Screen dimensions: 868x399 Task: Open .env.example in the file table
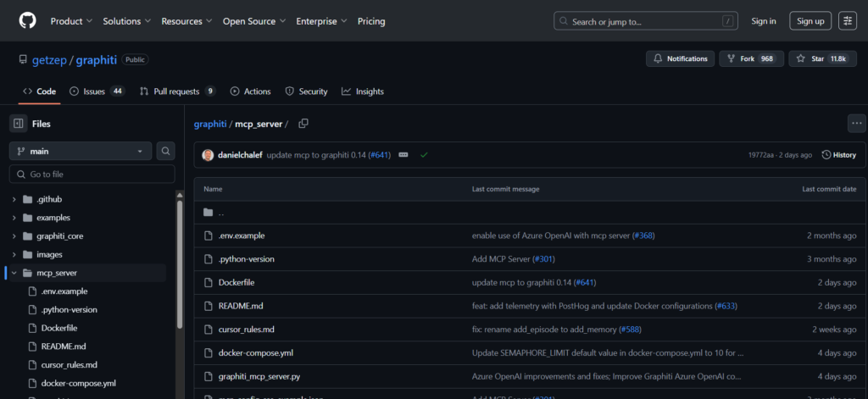242,236
